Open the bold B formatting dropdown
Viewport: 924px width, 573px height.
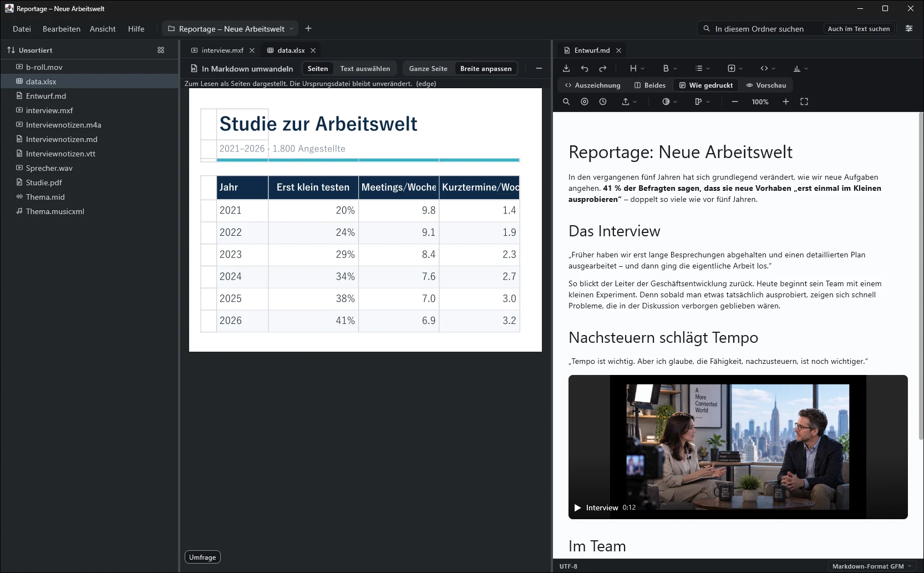coord(670,68)
